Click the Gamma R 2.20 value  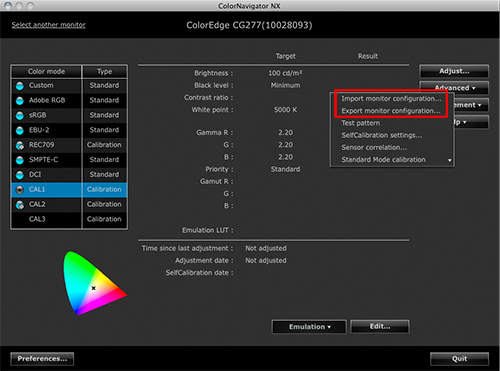(x=286, y=133)
